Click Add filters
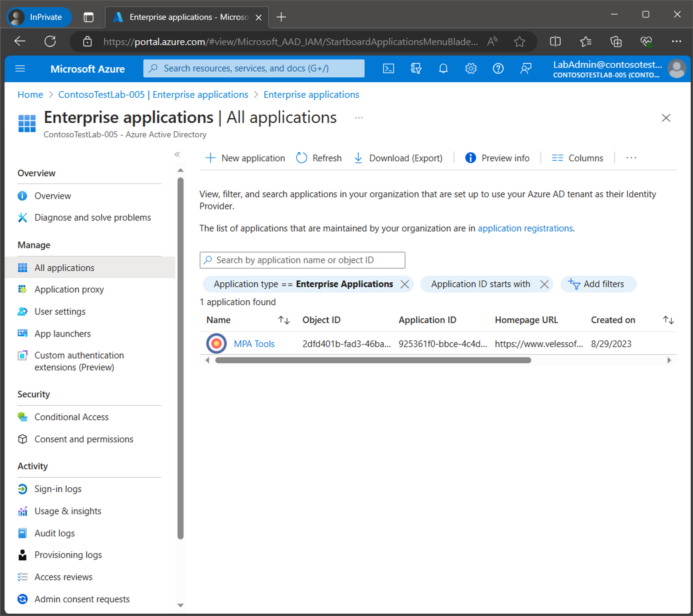Viewport: 693px width, 616px height. click(x=598, y=284)
